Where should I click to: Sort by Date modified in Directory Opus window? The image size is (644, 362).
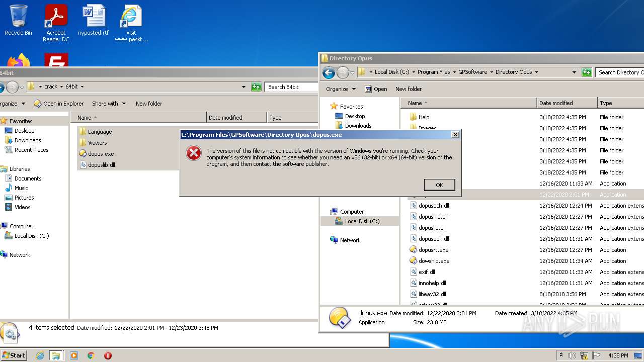[567, 103]
